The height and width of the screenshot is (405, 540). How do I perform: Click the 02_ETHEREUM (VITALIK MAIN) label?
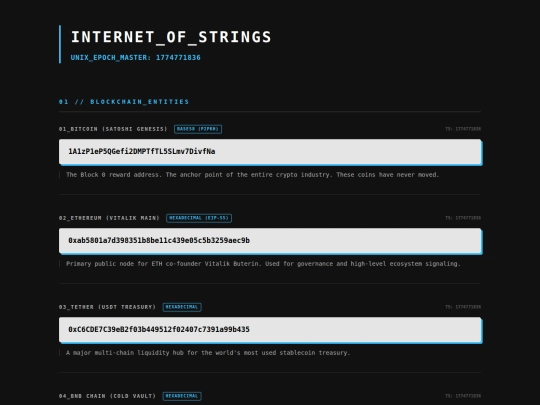coord(109,218)
